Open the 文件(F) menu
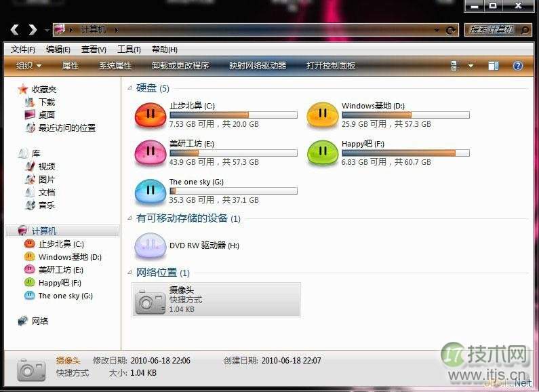This screenshot has width=539, height=392. [23, 50]
